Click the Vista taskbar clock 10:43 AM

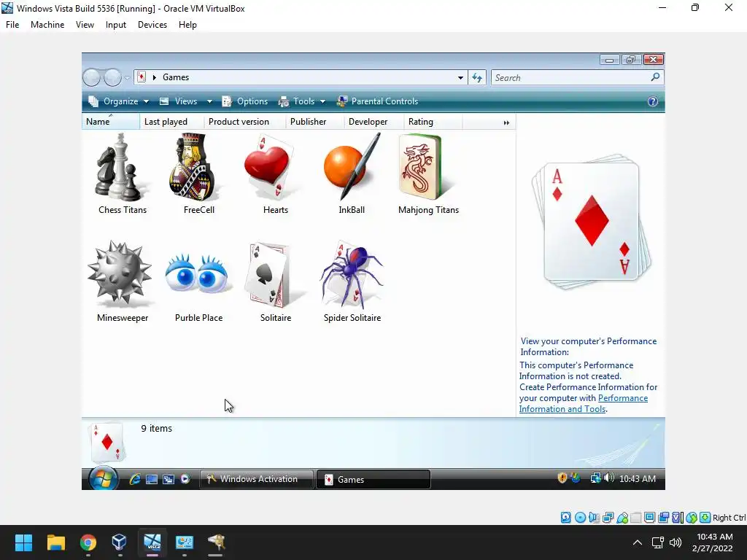638,478
